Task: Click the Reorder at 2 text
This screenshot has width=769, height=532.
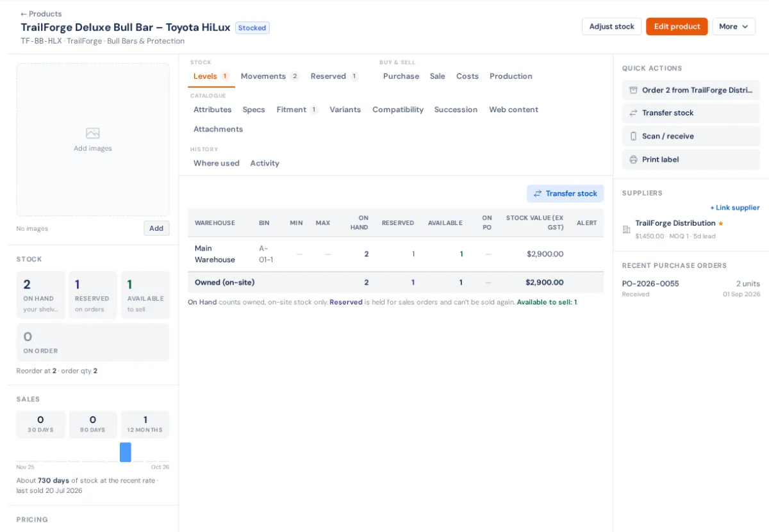Action: tap(37, 370)
